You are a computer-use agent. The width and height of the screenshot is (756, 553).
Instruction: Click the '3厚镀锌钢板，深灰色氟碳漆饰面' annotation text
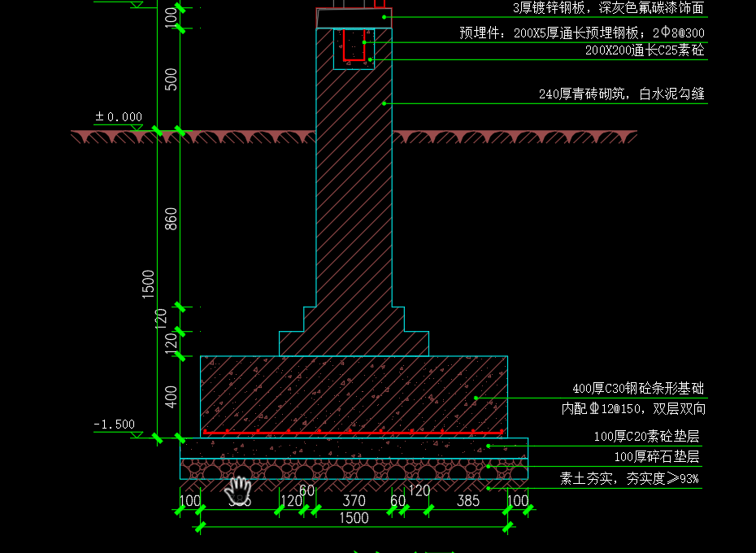(x=608, y=7)
